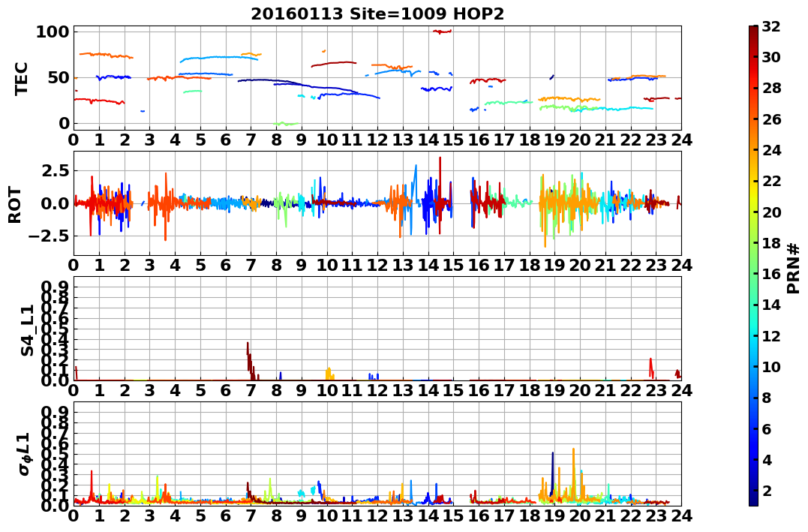Select colorbar tick label '12'
This screenshot has width=808, height=532.
(771, 335)
